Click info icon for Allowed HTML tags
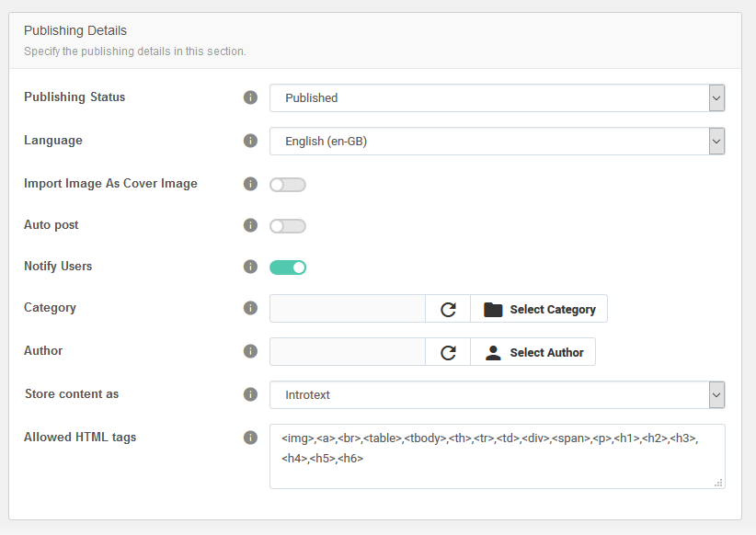 pos(250,438)
